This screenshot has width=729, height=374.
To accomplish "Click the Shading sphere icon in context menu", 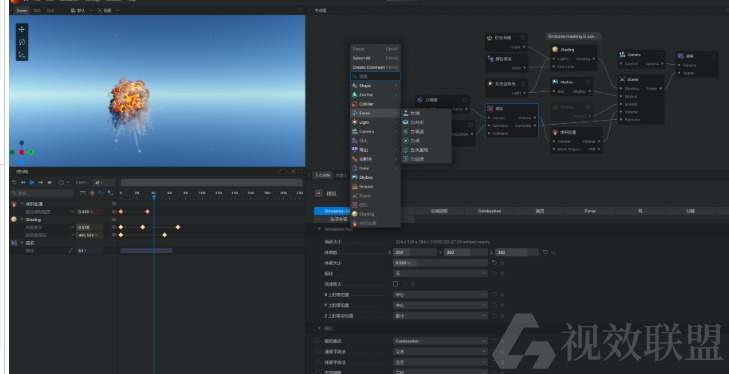I will pos(355,214).
